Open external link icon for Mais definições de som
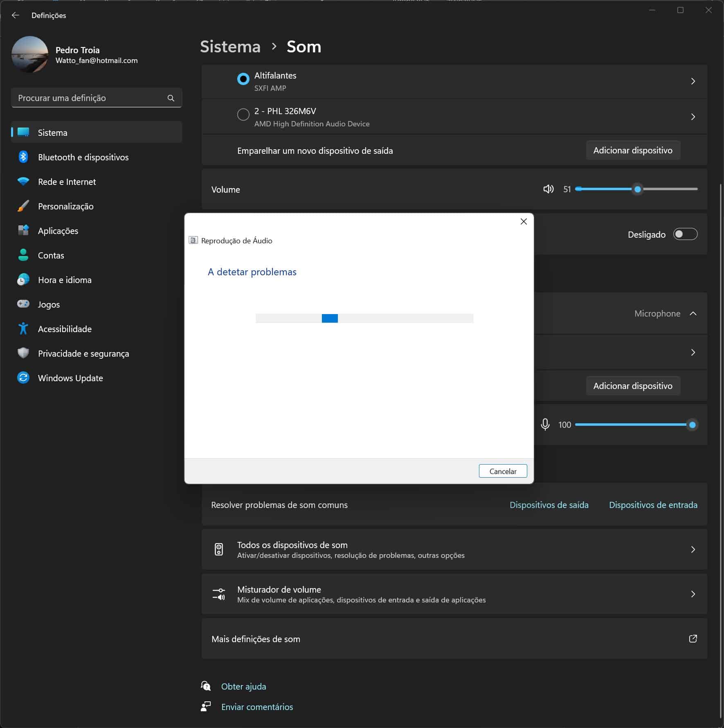724x728 pixels. tap(693, 639)
